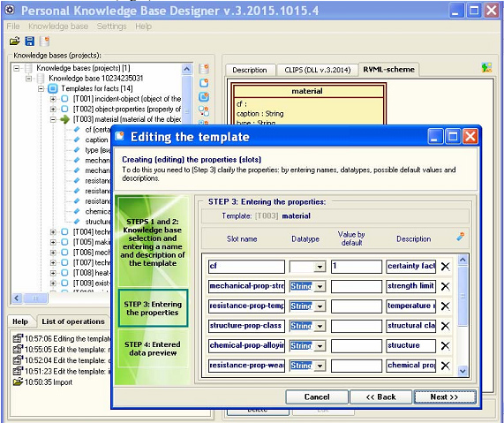Click the third highlighted icon in the side strip
The image size is (504, 423).
[x=204, y=96]
